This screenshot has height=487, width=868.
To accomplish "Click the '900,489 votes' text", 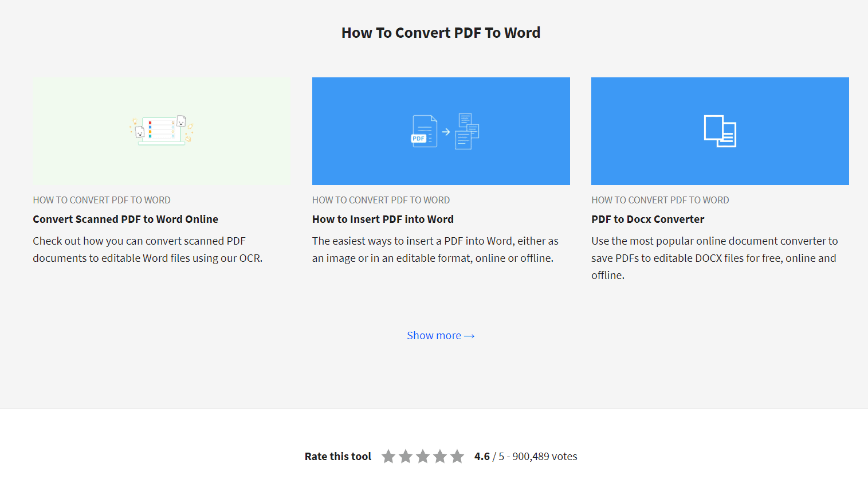I will click(x=545, y=457).
